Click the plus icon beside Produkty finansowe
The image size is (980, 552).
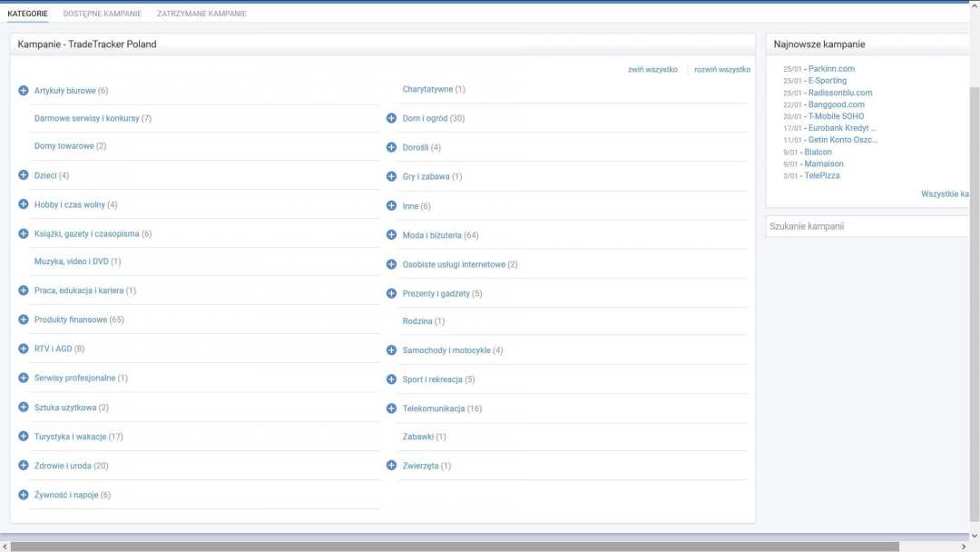click(x=24, y=320)
